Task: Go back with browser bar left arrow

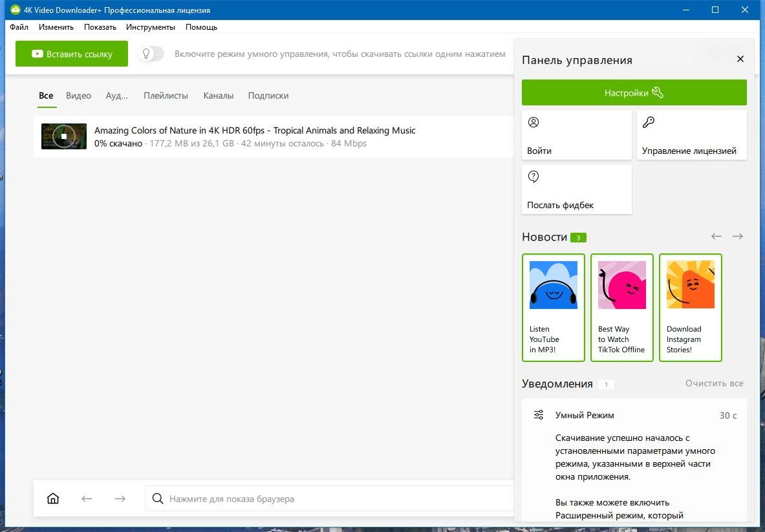Action: tap(87, 498)
